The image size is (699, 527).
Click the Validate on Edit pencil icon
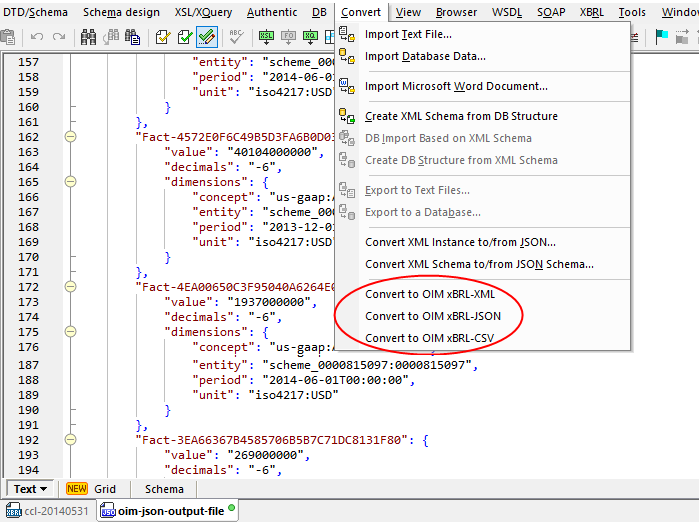tap(207, 37)
